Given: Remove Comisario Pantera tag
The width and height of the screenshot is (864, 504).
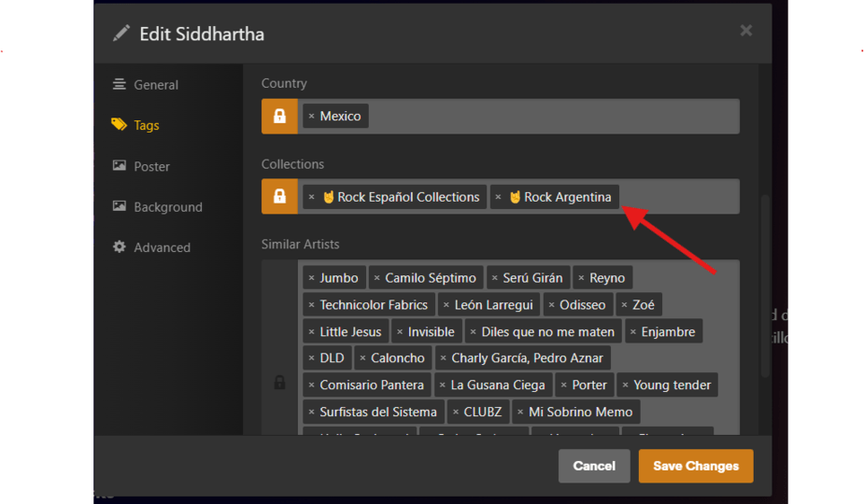Looking at the screenshot, I should tap(311, 385).
